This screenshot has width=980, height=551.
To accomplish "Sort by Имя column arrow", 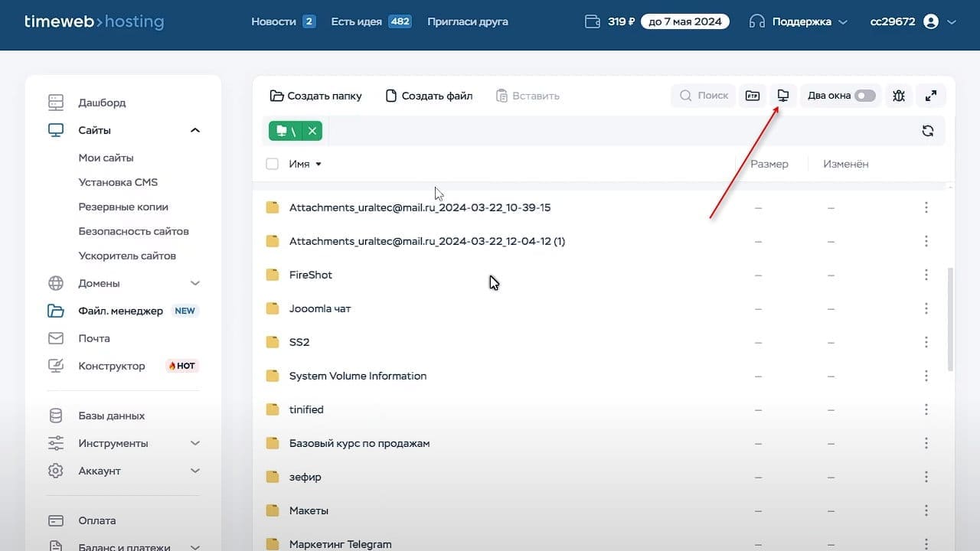I will [x=318, y=164].
